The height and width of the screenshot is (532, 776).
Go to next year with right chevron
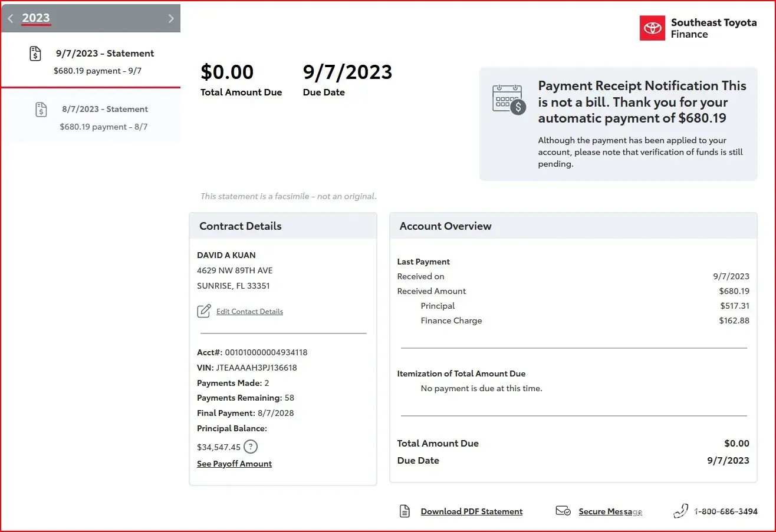[171, 19]
